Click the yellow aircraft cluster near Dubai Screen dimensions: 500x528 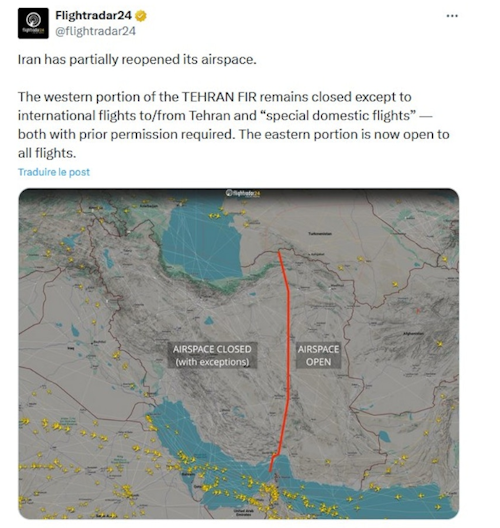click(269, 490)
